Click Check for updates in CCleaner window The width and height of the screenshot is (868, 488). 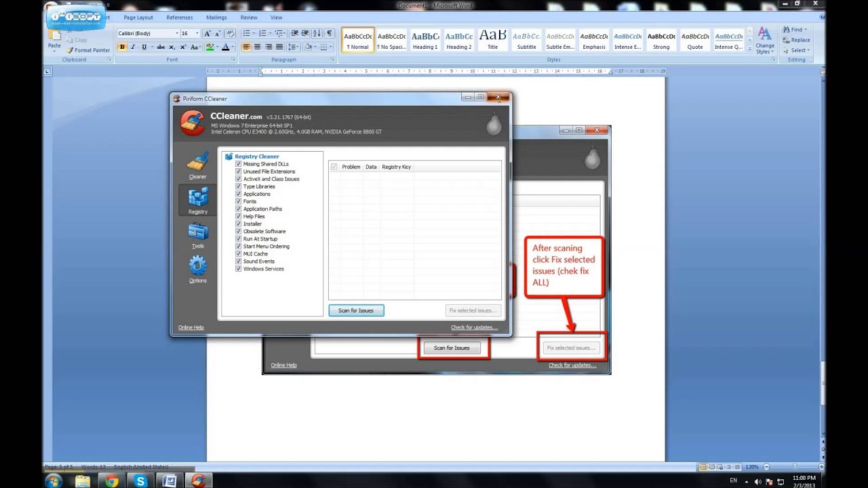coord(474,327)
